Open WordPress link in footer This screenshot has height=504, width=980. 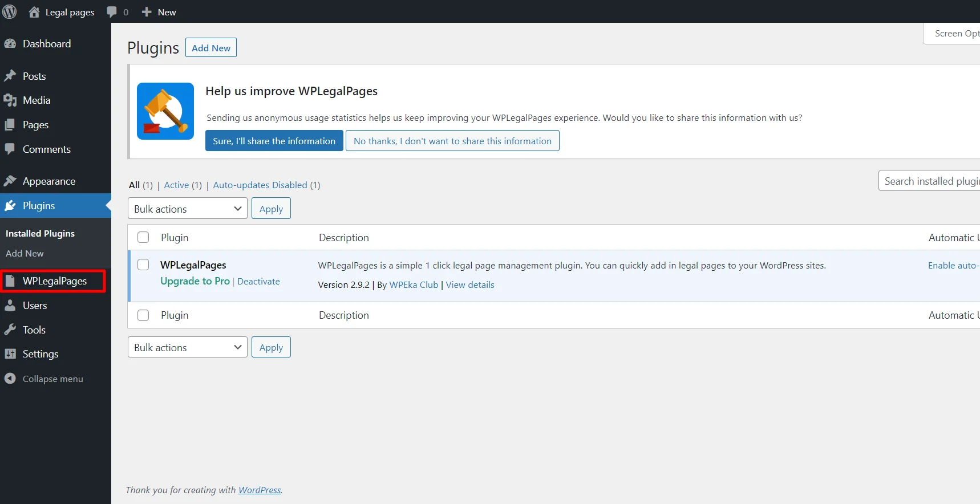[260, 490]
